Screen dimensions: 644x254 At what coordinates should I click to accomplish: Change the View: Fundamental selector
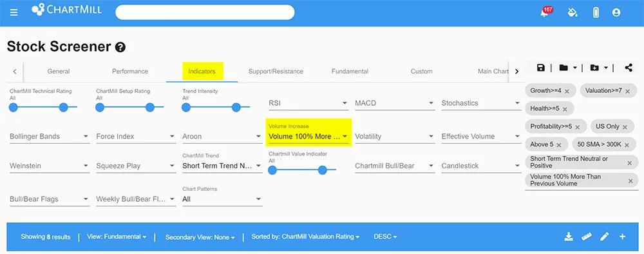click(x=117, y=237)
